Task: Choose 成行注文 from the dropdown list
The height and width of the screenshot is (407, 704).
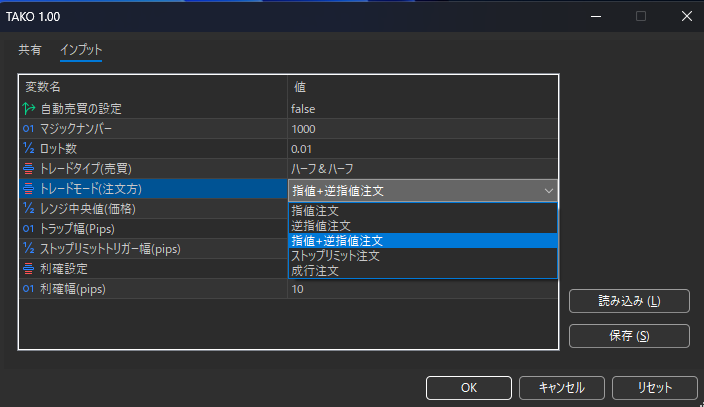Action: point(422,270)
